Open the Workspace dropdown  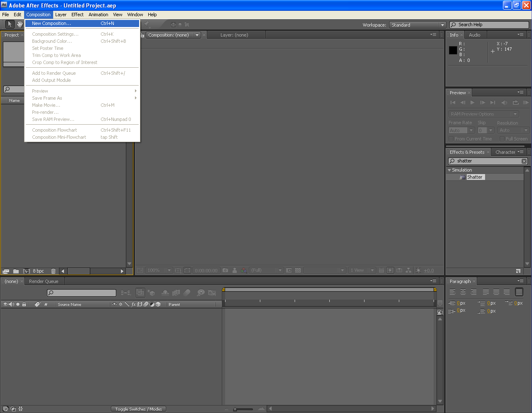tap(417, 25)
